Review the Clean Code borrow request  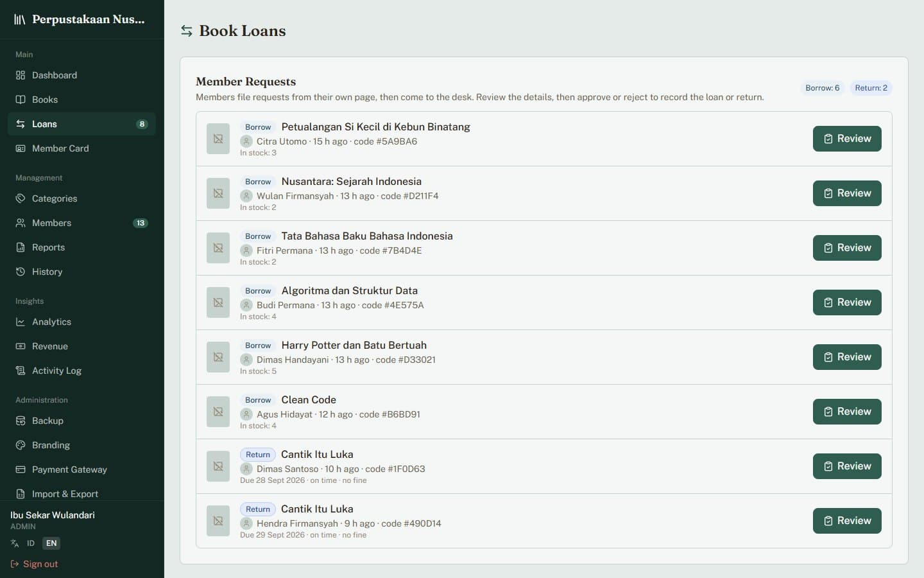pos(847,412)
